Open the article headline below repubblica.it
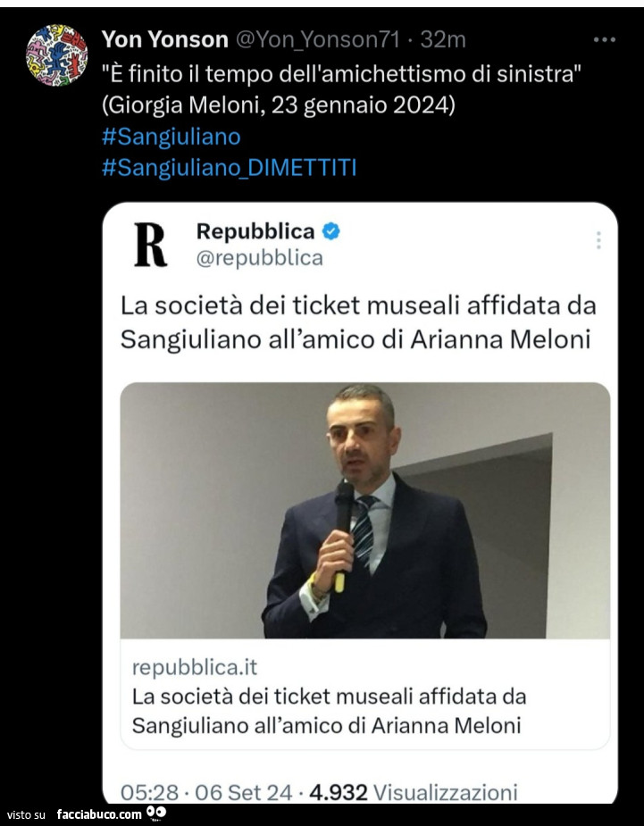 [329, 711]
